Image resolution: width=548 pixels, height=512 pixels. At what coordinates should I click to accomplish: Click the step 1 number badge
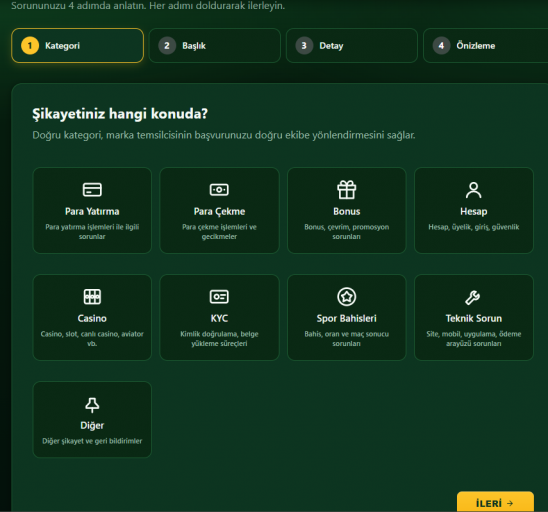tap(30, 46)
